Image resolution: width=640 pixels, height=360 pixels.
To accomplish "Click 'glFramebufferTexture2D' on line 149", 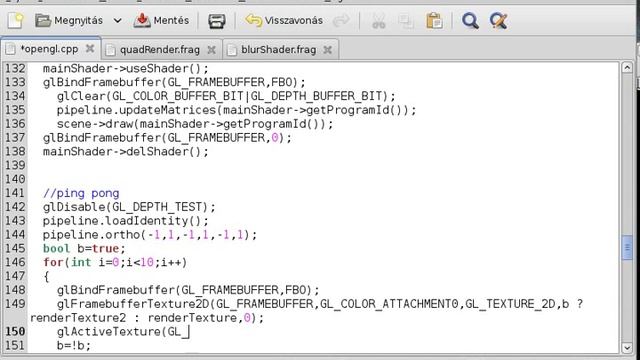I will pos(133,304).
